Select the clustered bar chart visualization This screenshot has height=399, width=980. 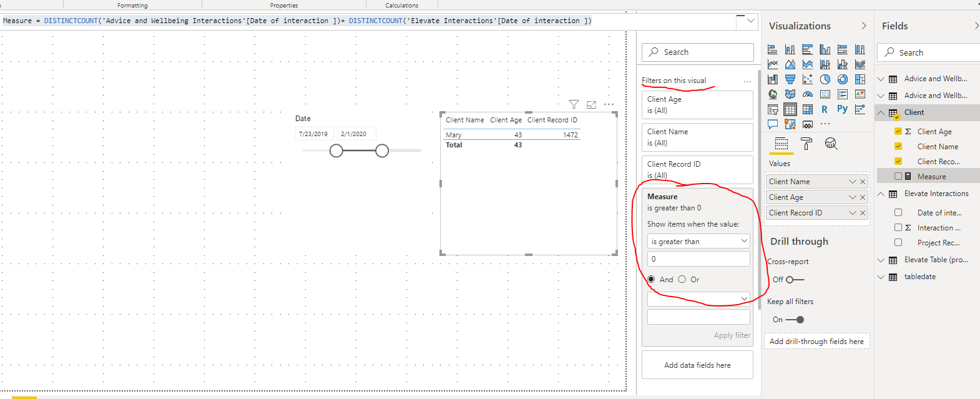[x=808, y=49]
